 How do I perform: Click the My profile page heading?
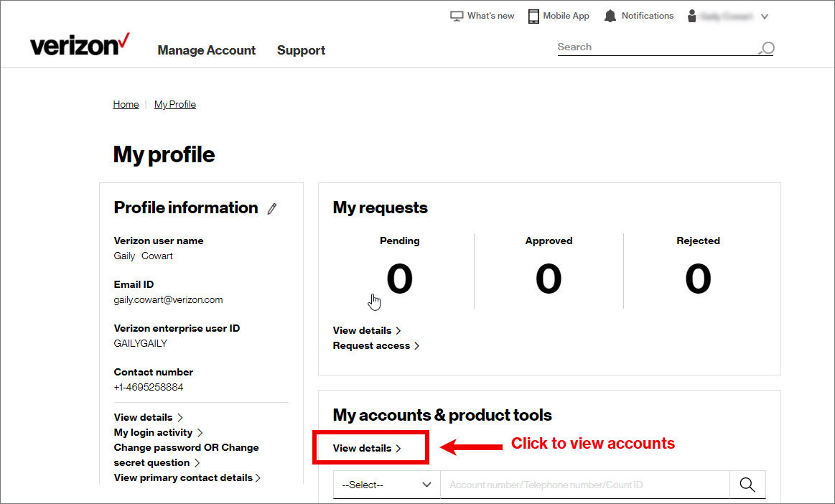click(164, 154)
